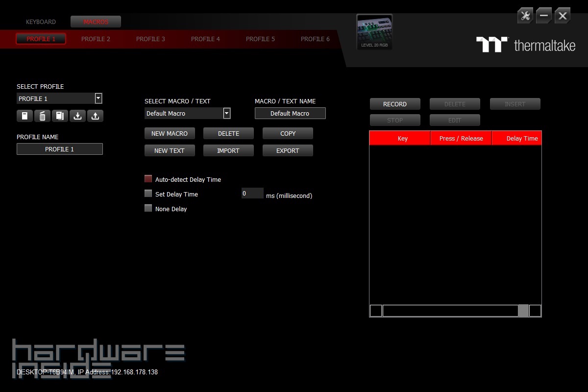Image resolution: width=588 pixels, height=392 pixels.
Task: Open the Select Profile dropdown arrow
Action: (98, 98)
